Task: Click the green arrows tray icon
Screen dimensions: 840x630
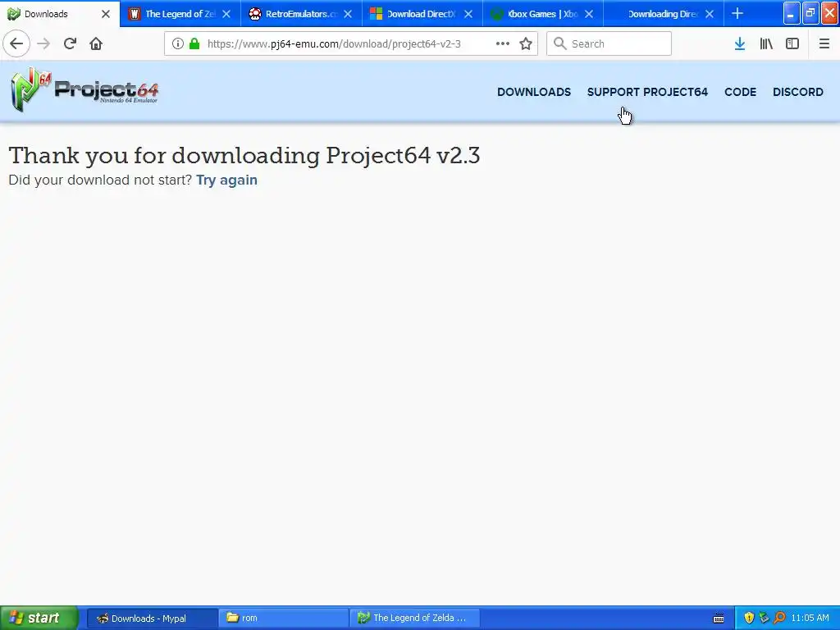Action: [x=764, y=618]
